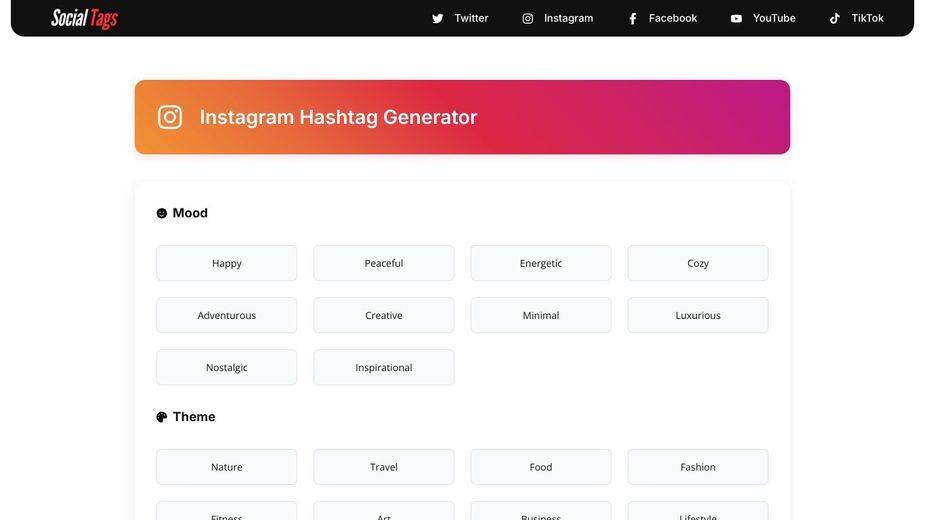Click the Instagram camera icon in navbar
925x520 pixels.
click(527, 18)
